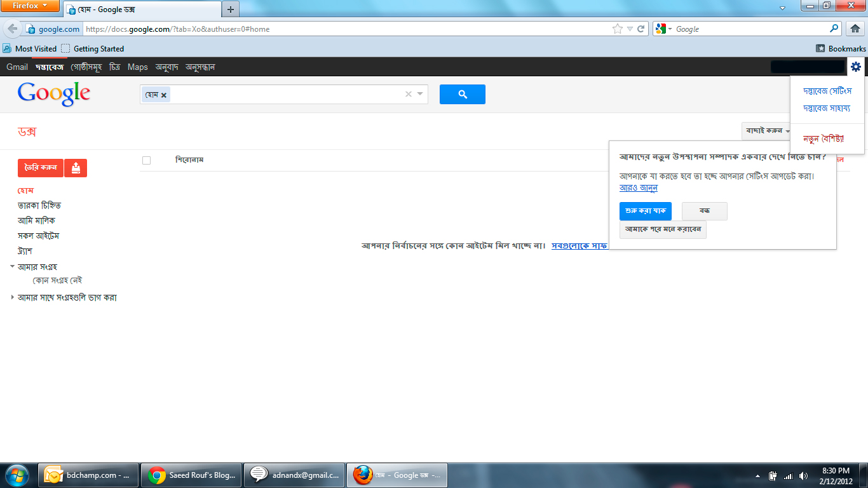Click the search bar magnifier icon
Screen dimensions: 868x488
(834, 29)
